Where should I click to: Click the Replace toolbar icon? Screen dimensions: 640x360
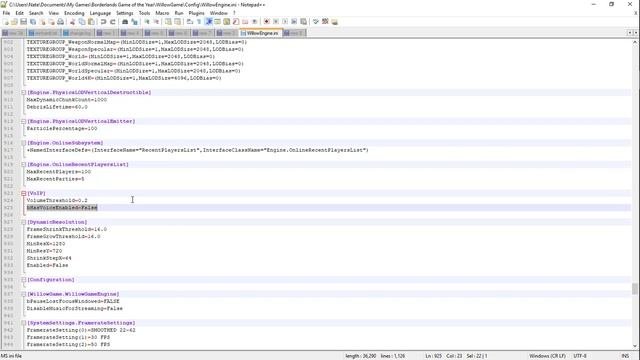click(134, 22)
